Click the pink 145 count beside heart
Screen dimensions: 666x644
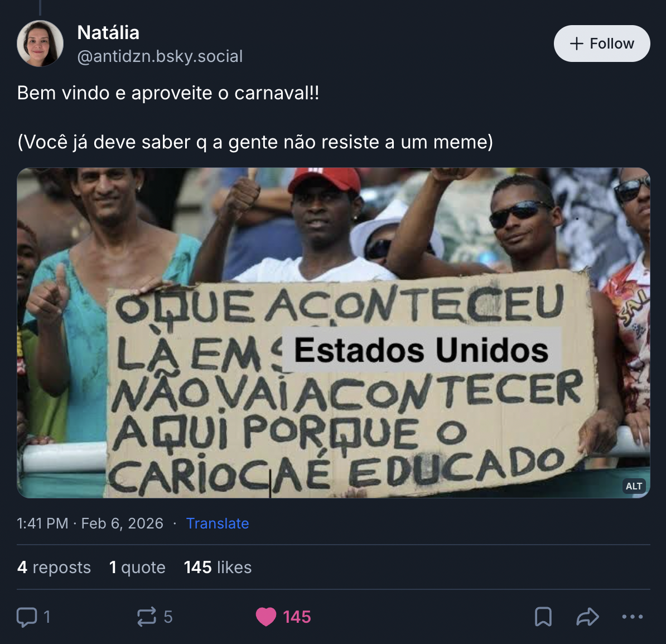[x=297, y=617]
